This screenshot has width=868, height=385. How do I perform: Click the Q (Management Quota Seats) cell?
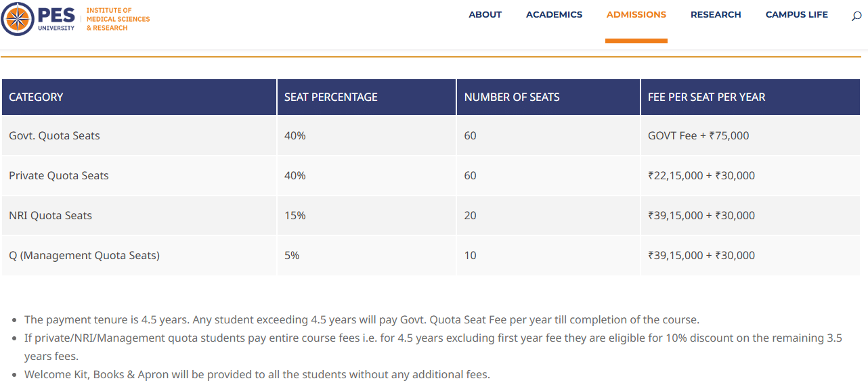84,256
